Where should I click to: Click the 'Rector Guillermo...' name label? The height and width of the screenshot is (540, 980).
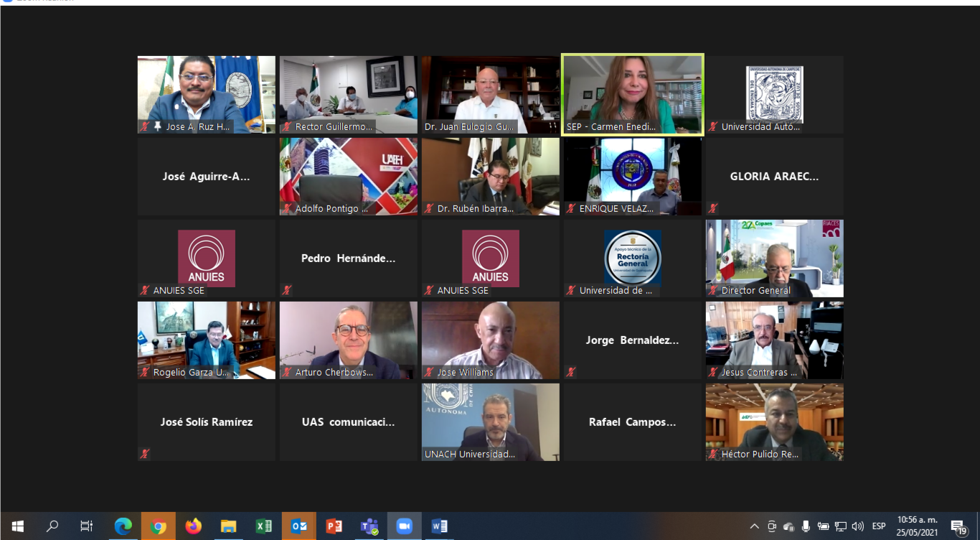(334, 127)
